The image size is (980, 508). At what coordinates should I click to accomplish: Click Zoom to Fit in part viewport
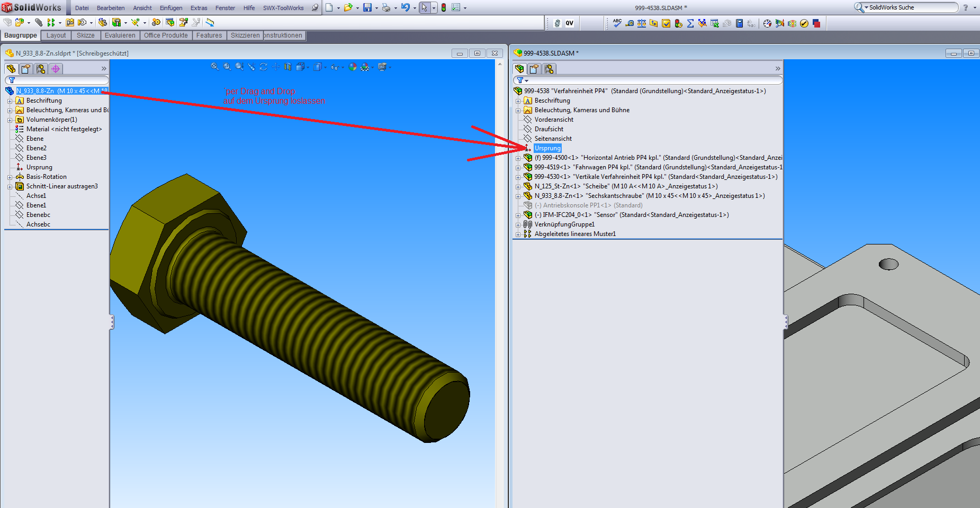214,67
